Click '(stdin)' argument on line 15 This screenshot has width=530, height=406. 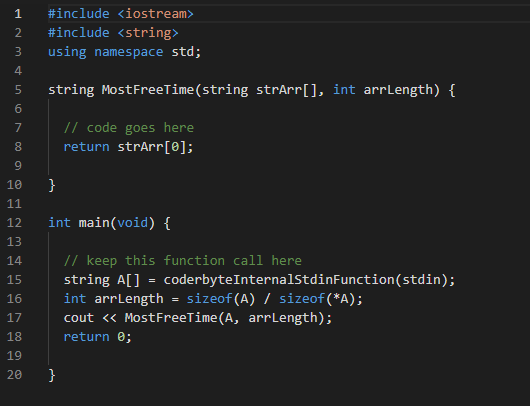pos(421,280)
